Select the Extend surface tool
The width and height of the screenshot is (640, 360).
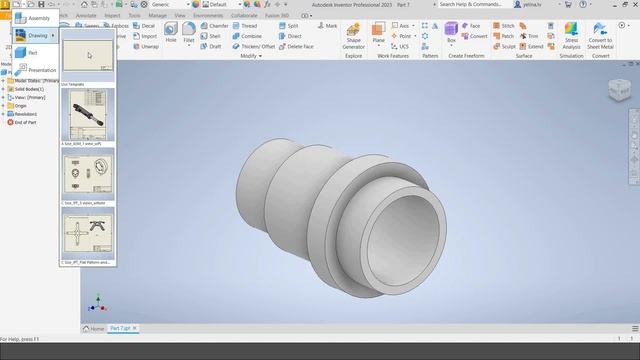[x=531, y=47]
